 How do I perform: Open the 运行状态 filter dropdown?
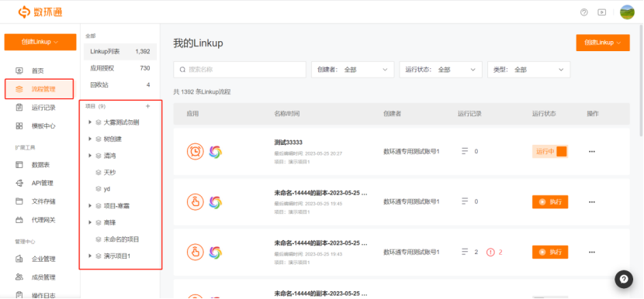441,70
